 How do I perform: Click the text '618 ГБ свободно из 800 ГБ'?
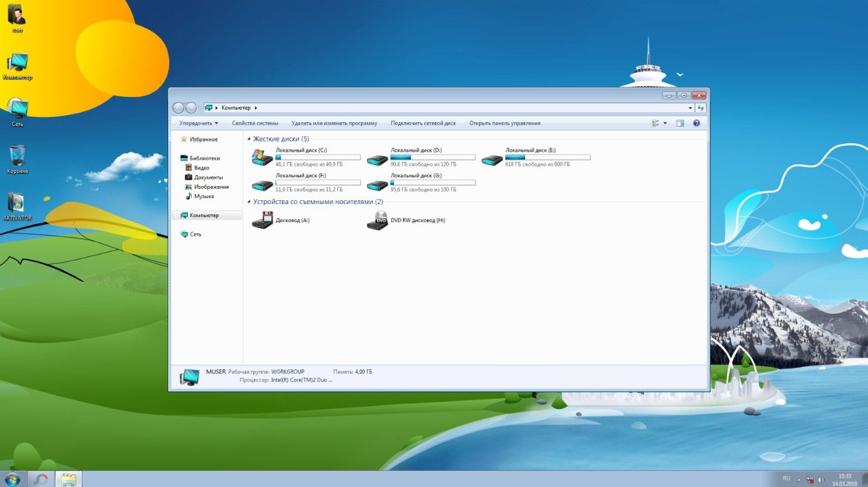pyautogui.click(x=538, y=164)
